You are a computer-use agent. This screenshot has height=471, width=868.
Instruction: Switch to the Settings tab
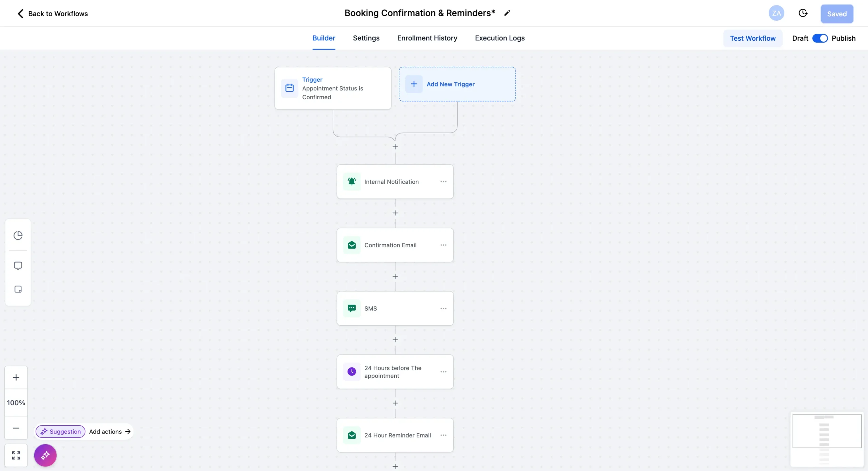[x=366, y=38]
